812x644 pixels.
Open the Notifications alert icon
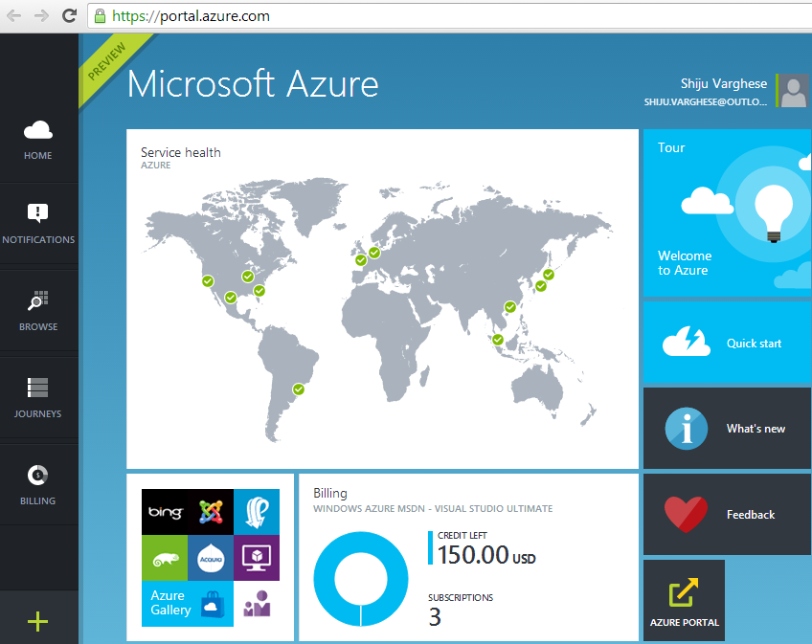pos(37,212)
